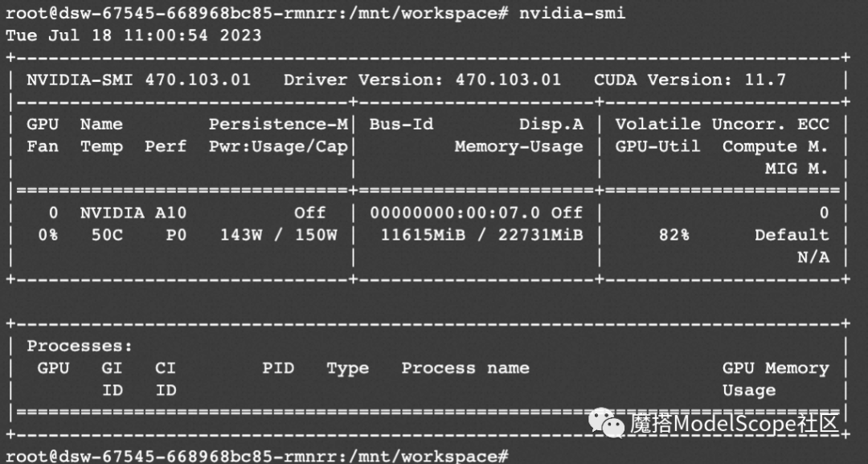The width and height of the screenshot is (868, 464).
Task: Click the timestamp Tue Jul 18 11:00:54 2023
Action: 133,35
